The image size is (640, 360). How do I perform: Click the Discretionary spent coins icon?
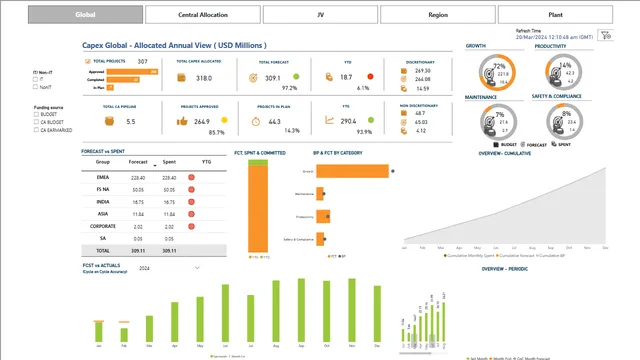click(x=404, y=88)
